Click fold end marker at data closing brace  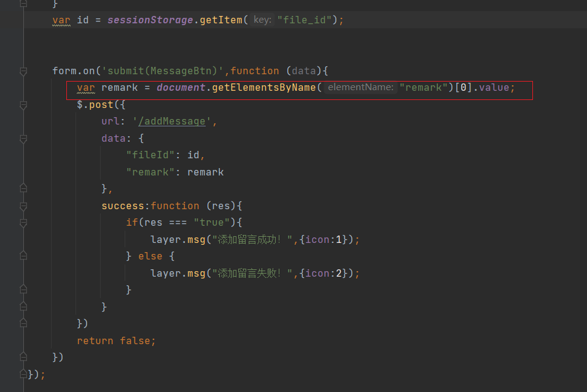coord(23,188)
